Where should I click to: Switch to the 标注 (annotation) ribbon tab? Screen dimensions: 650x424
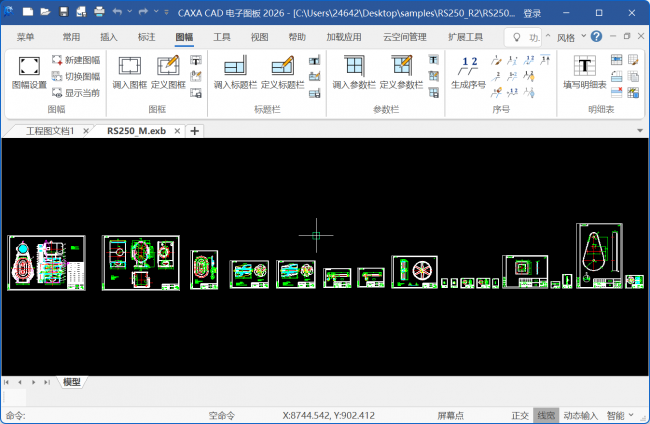click(146, 37)
